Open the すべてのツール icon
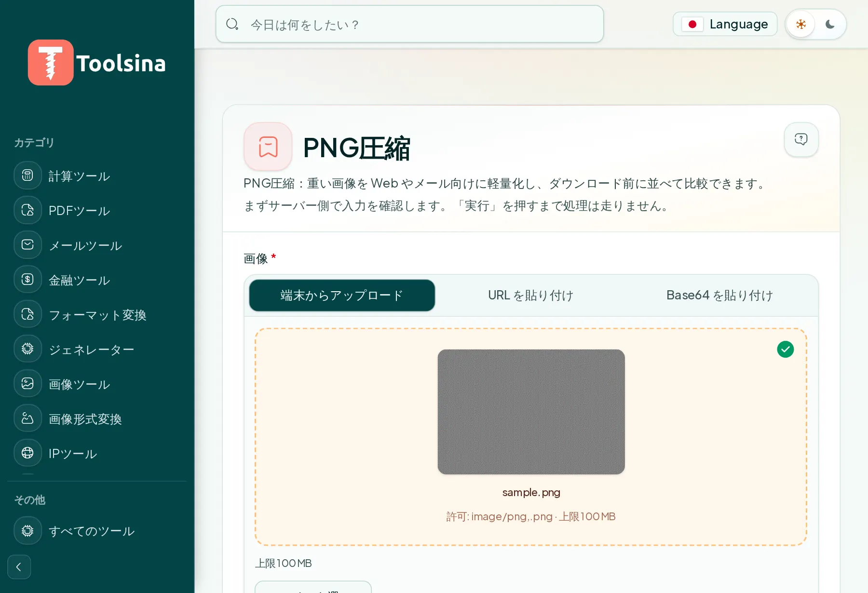 click(x=27, y=531)
